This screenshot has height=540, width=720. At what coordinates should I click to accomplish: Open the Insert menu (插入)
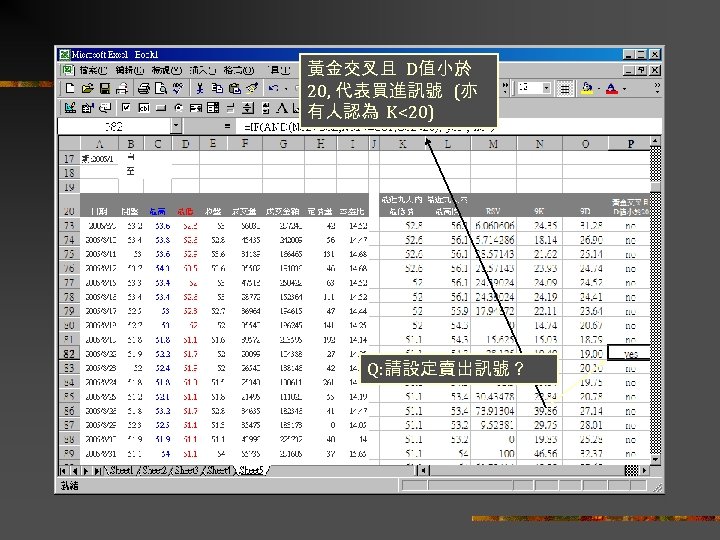[202, 70]
